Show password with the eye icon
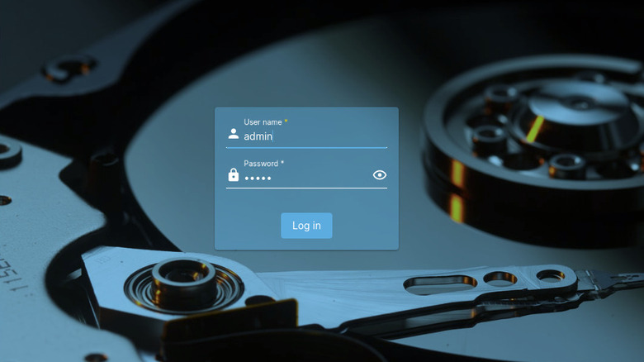Viewport: 644px width, 362px height. [380, 175]
